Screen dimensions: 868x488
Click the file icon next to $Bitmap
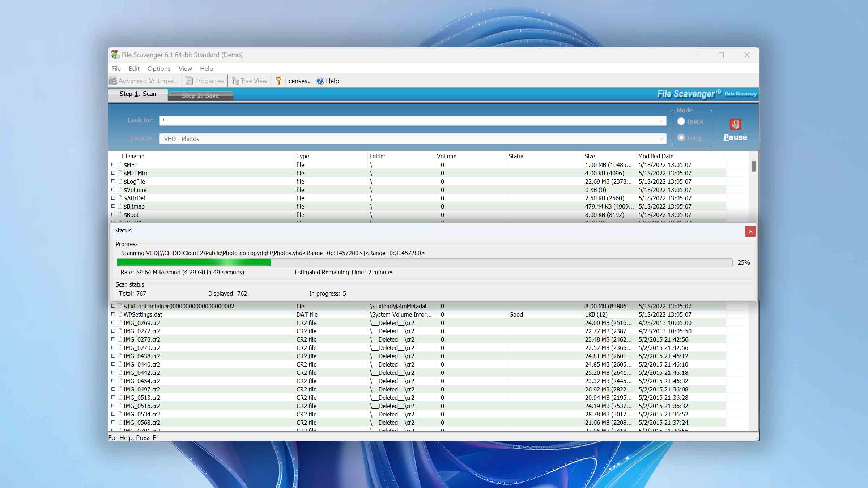click(x=120, y=206)
